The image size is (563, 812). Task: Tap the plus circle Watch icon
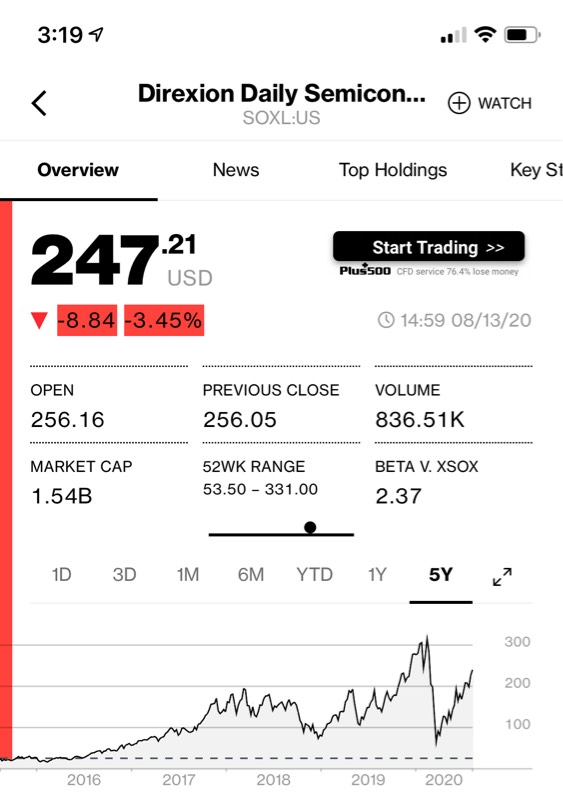pos(459,103)
